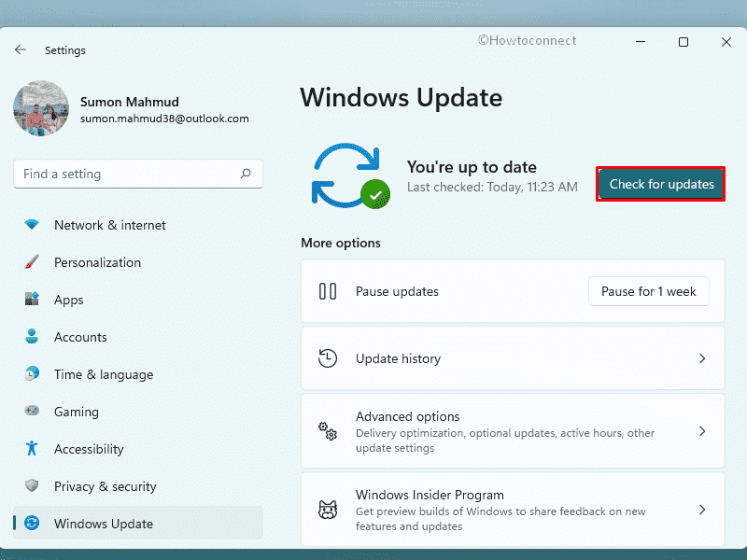Select Apps in the sidebar

point(68,300)
